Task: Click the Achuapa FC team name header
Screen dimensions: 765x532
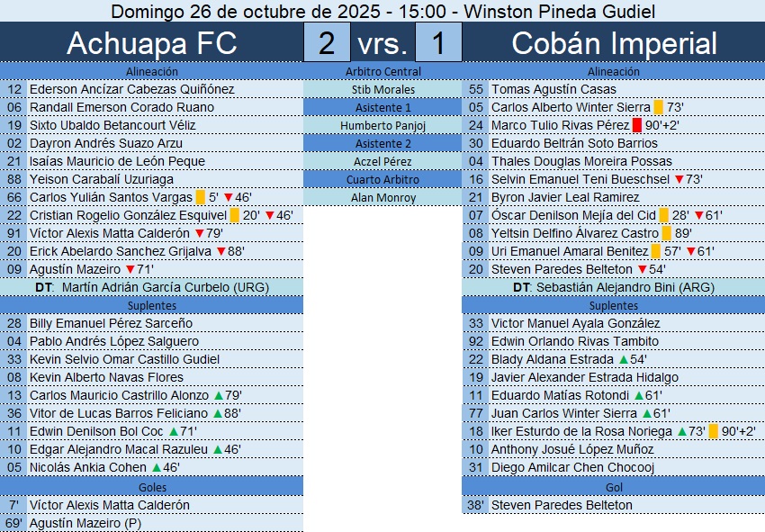Action: click(152, 43)
